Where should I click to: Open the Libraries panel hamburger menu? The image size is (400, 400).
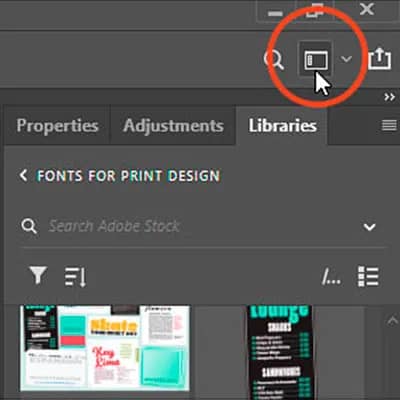[x=389, y=125]
